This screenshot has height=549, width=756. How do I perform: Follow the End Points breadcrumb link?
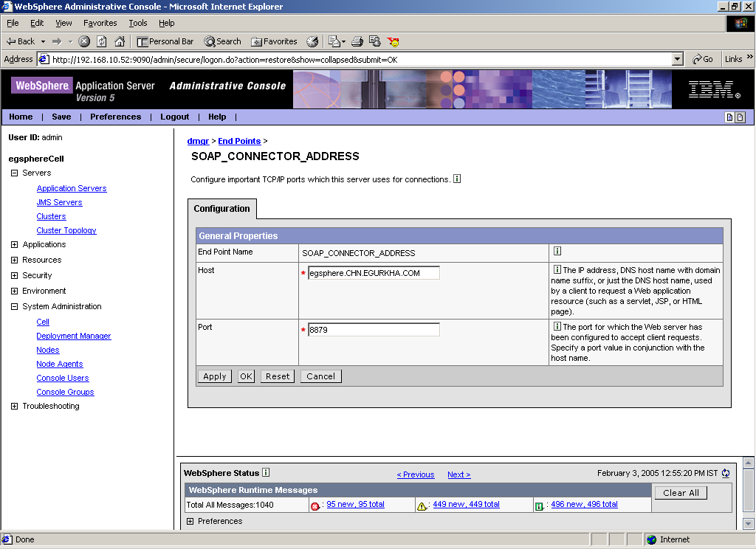(239, 141)
